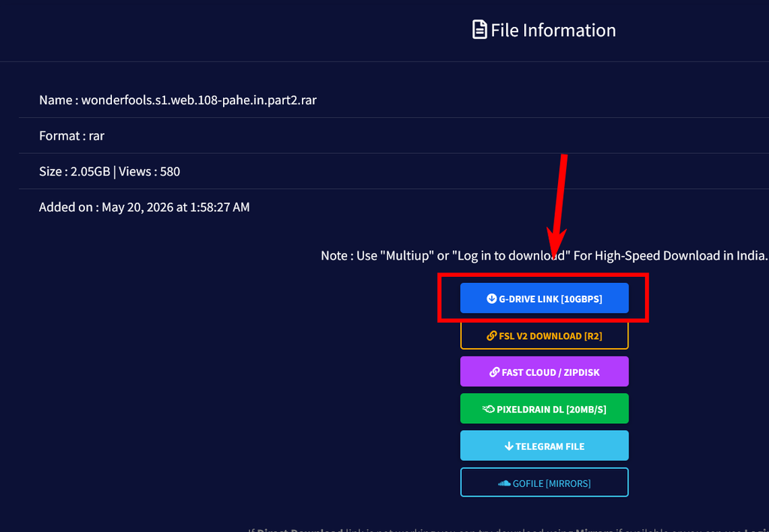The image size is (769, 532).
Task: Click the File Information document icon
Action: click(x=479, y=30)
